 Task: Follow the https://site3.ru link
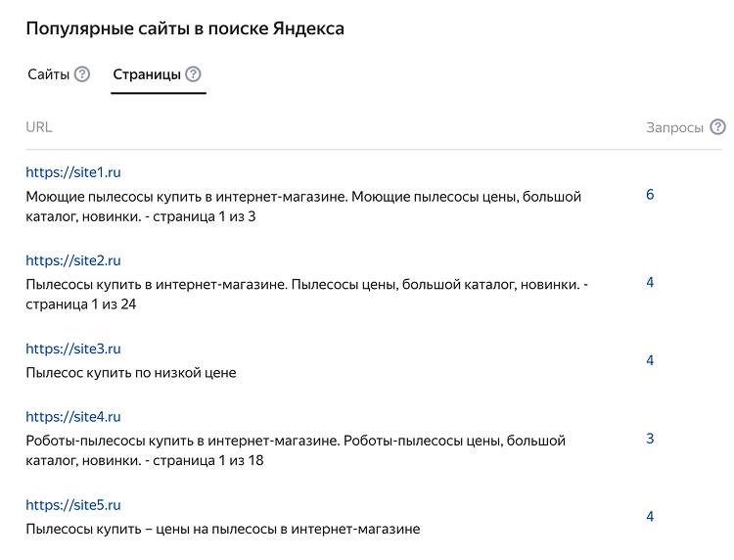[73, 349]
